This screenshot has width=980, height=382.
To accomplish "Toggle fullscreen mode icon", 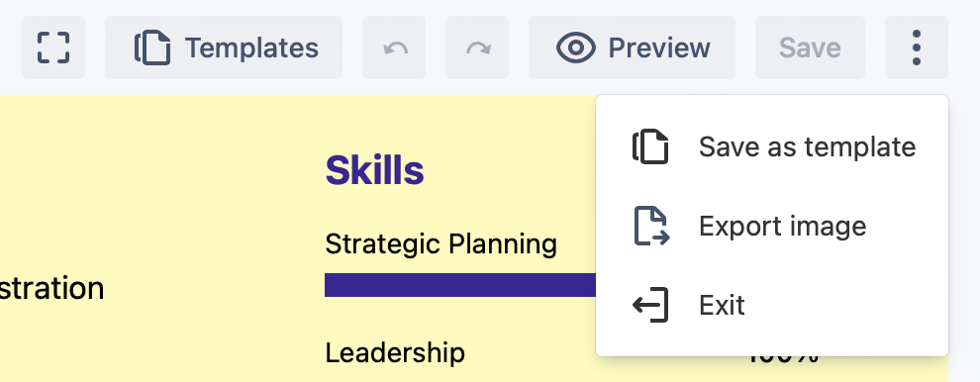I will [53, 48].
